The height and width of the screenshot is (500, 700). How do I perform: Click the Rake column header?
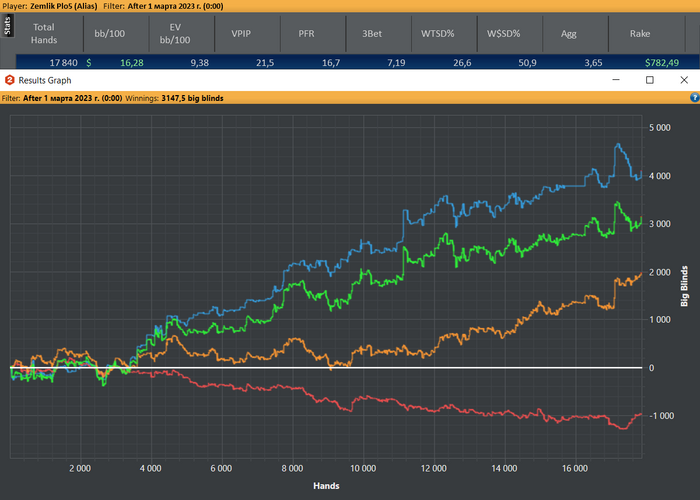pos(640,33)
